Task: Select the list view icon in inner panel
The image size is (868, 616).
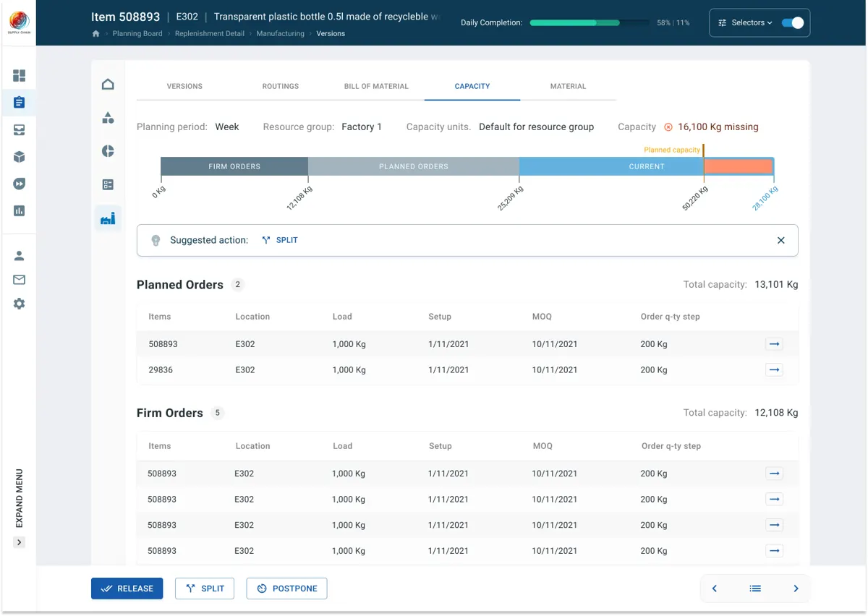Action: (x=108, y=184)
